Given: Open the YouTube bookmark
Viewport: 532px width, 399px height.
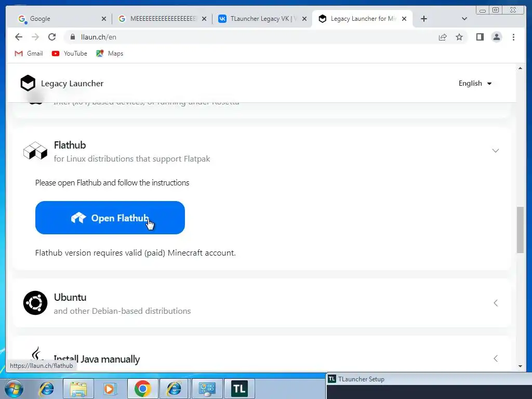Looking at the screenshot, I should click(70, 54).
